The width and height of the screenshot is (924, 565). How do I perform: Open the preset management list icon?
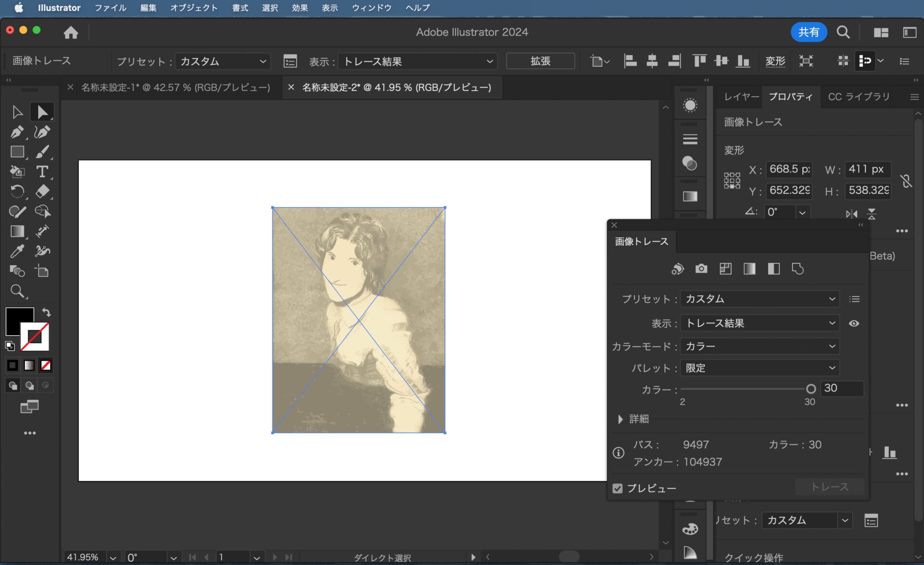pos(855,299)
